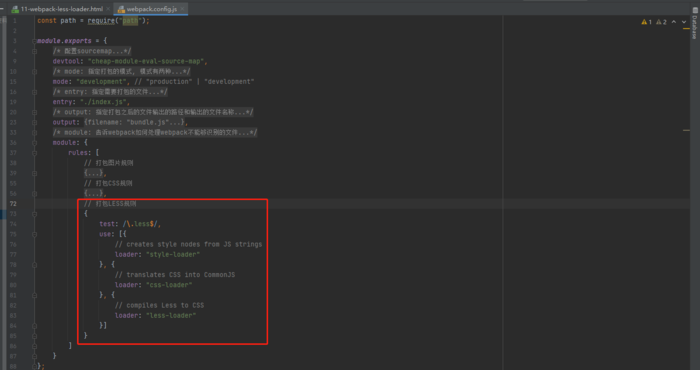Click the yellow warning indicator showing 1
Viewport: 700px width, 370px height.
646,22
